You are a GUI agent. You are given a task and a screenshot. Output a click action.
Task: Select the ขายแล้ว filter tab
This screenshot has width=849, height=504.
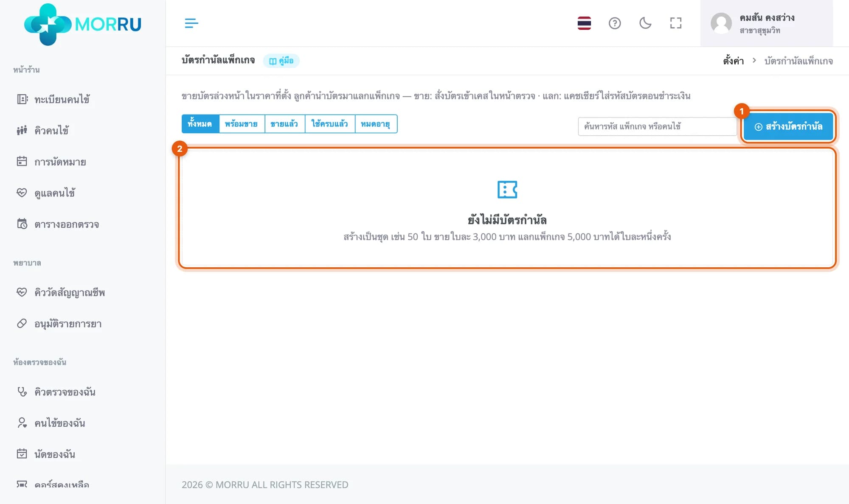284,124
